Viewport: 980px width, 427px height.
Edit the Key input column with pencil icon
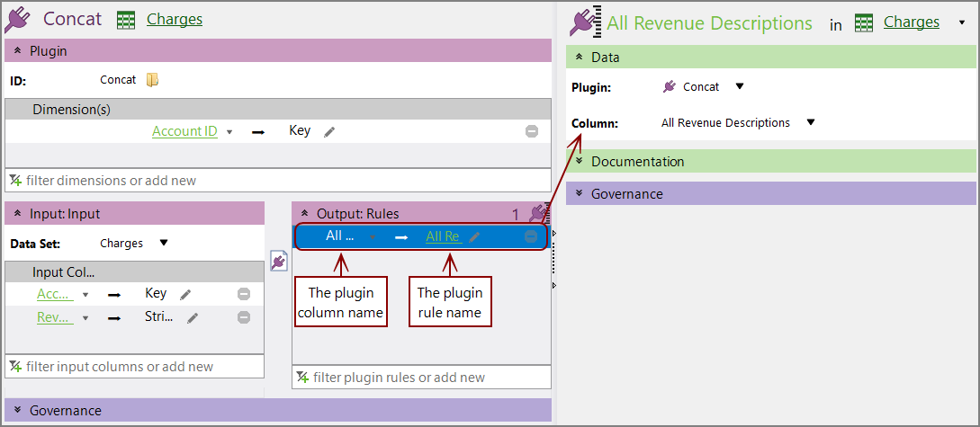(185, 294)
